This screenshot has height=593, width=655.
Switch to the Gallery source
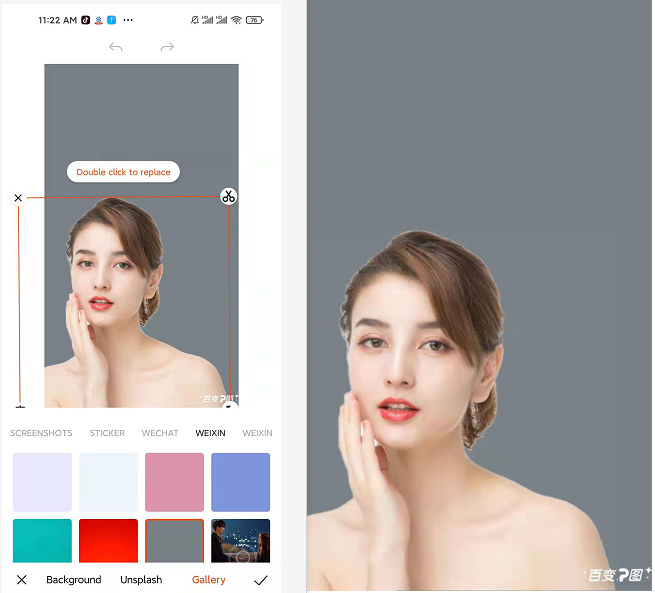click(x=208, y=580)
